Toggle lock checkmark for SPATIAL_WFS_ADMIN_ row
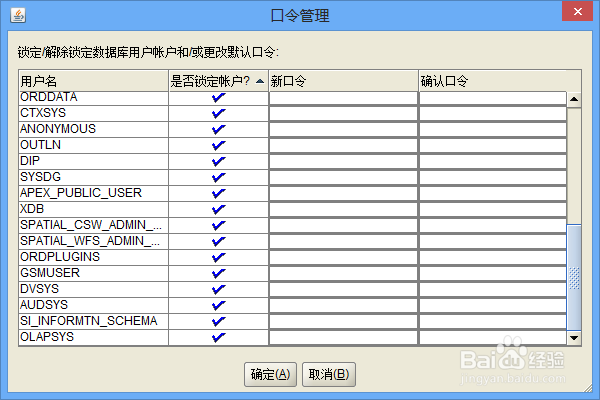Screen dimensions: 600x400 218,242
